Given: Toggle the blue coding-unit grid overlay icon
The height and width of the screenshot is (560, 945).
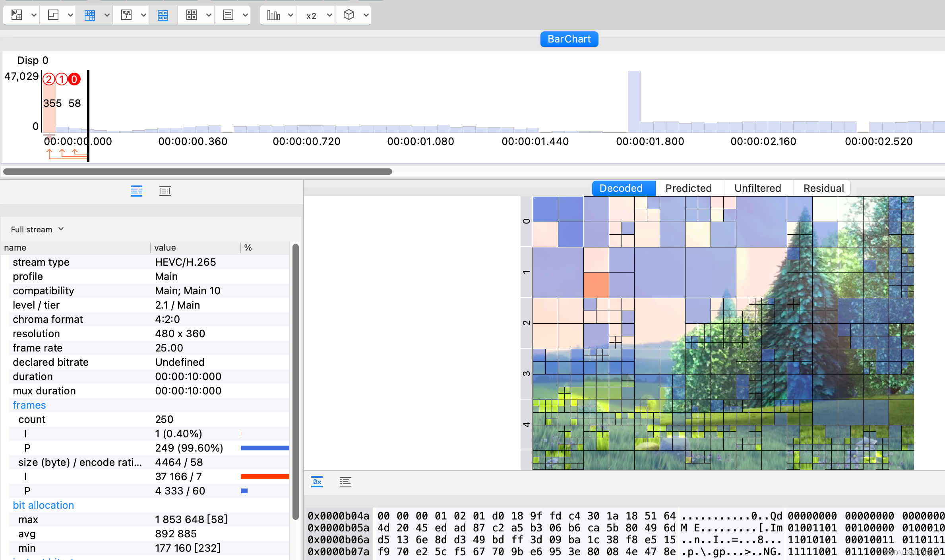Looking at the screenshot, I should 90,15.
